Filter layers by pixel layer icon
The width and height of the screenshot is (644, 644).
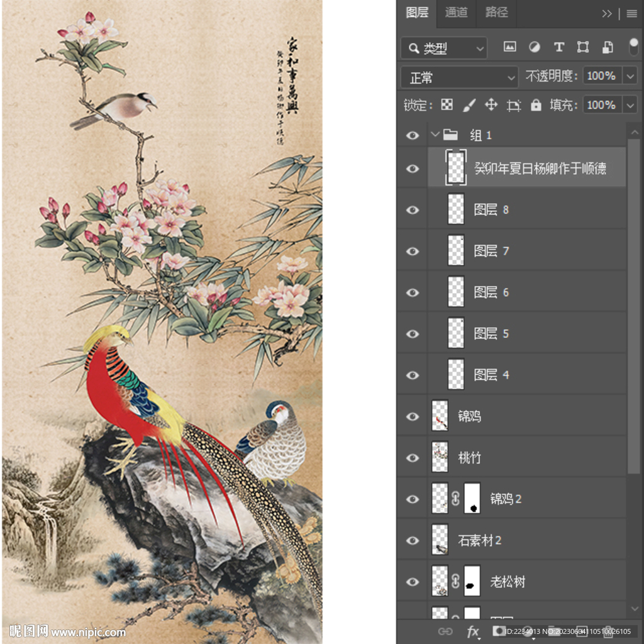(509, 47)
